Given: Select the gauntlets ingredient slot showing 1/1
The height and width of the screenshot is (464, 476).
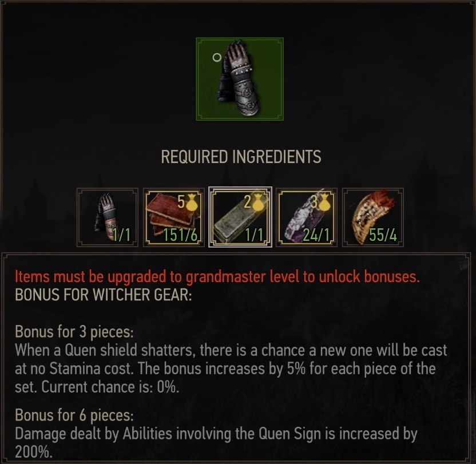Looking at the screenshot, I should pyautogui.click(x=108, y=217).
